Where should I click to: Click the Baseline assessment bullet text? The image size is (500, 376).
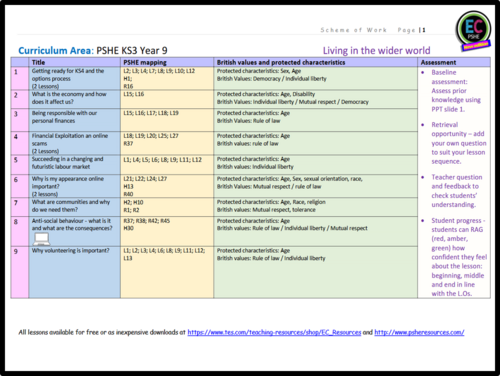456,91
